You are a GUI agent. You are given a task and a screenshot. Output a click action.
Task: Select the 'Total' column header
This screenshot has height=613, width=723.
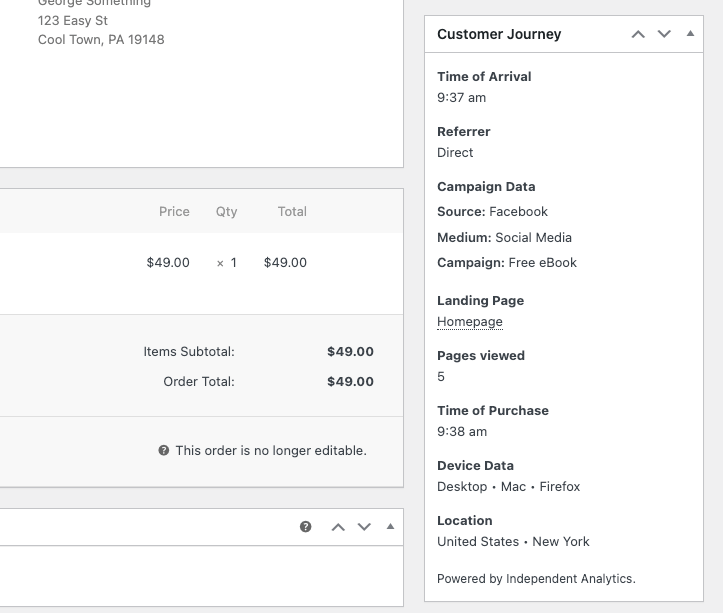[x=292, y=212]
